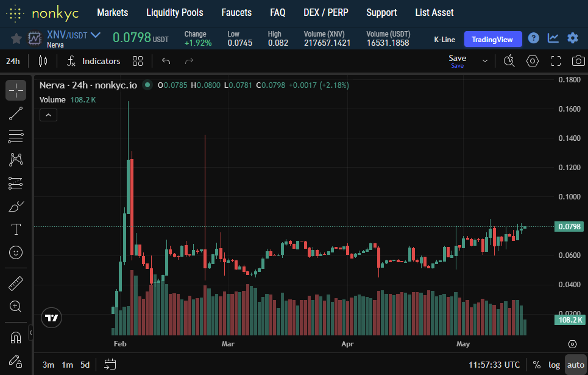Image resolution: width=588 pixels, height=375 pixels.
Task: Click the nonkyc logo
Action: coord(43,13)
